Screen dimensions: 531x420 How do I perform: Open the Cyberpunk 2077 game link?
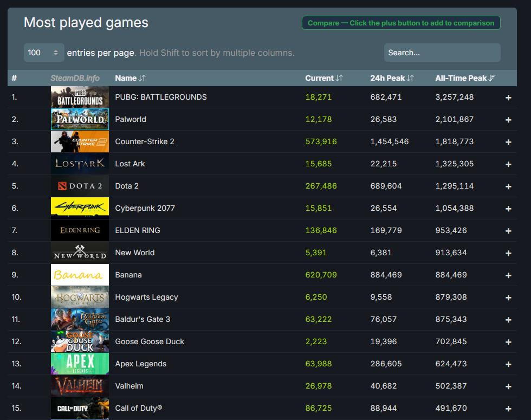(x=145, y=208)
